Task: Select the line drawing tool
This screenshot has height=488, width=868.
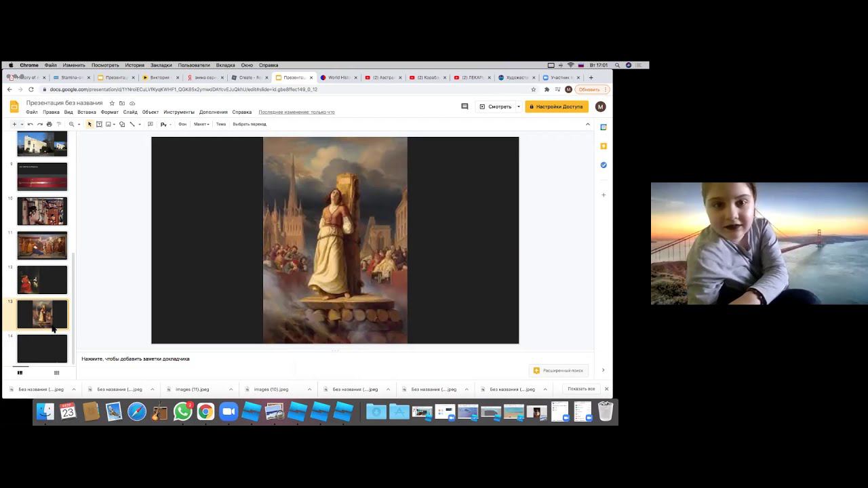Action: [x=132, y=124]
